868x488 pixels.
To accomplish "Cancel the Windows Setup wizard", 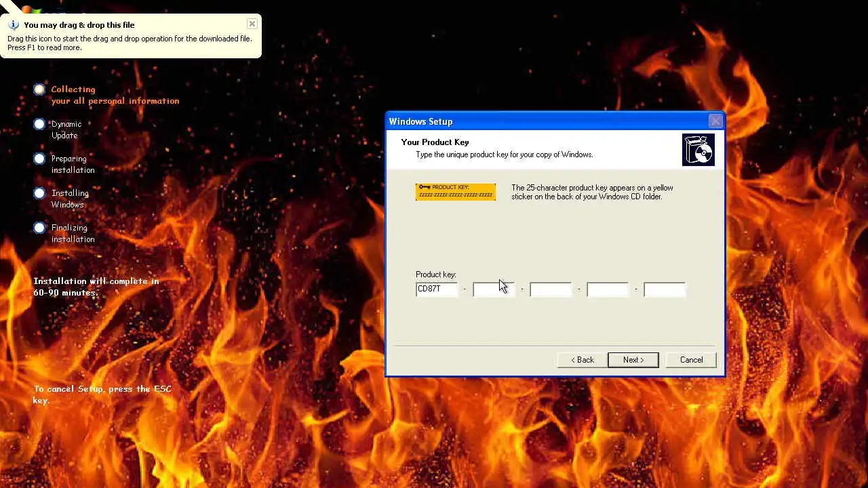I will coord(691,360).
